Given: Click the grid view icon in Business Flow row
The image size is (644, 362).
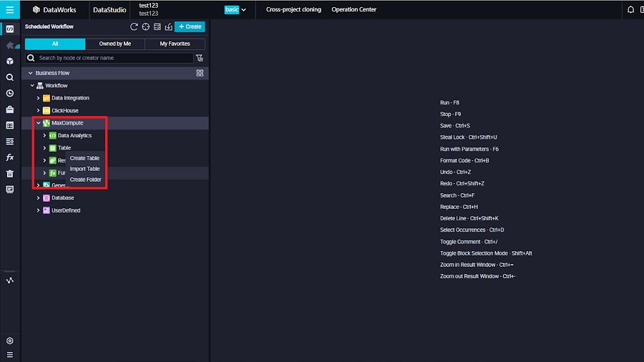Looking at the screenshot, I should click(200, 73).
